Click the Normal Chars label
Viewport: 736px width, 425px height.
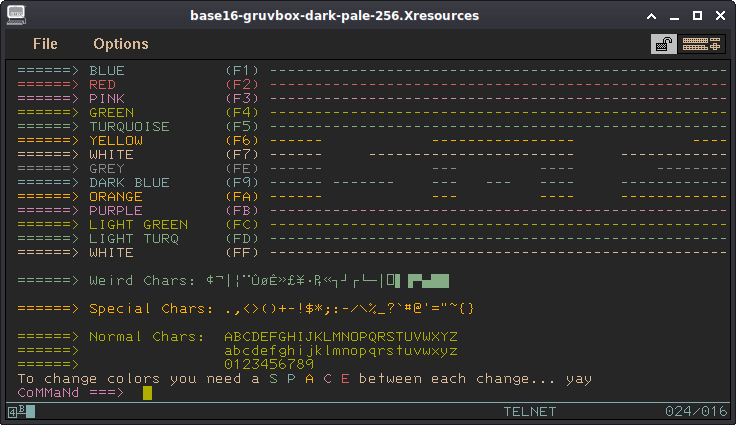click(x=147, y=337)
